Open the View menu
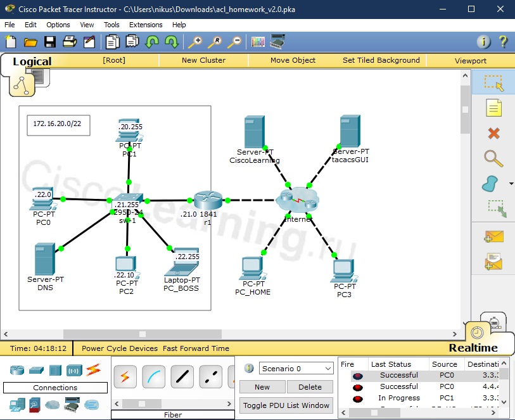This screenshot has height=420, width=515. pyautogui.click(x=87, y=25)
